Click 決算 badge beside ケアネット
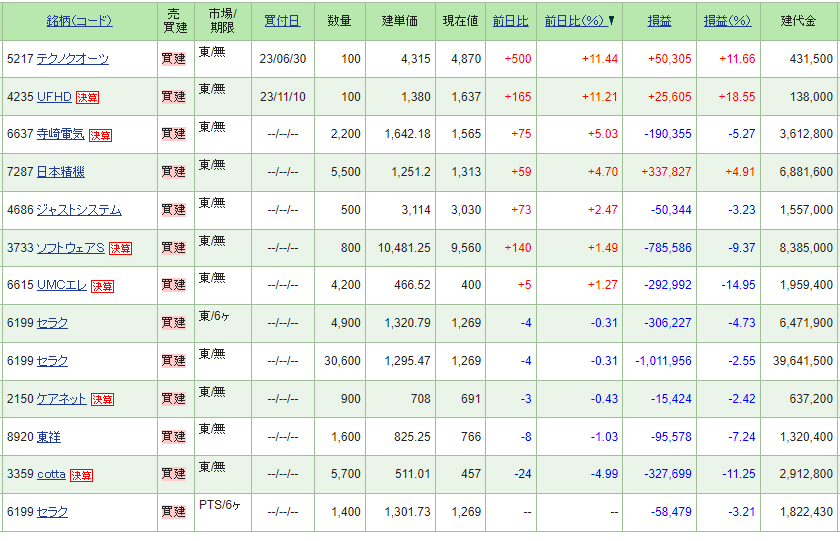Viewport: 840px width, 541px height. pyautogui.click(x=102, y=400)
